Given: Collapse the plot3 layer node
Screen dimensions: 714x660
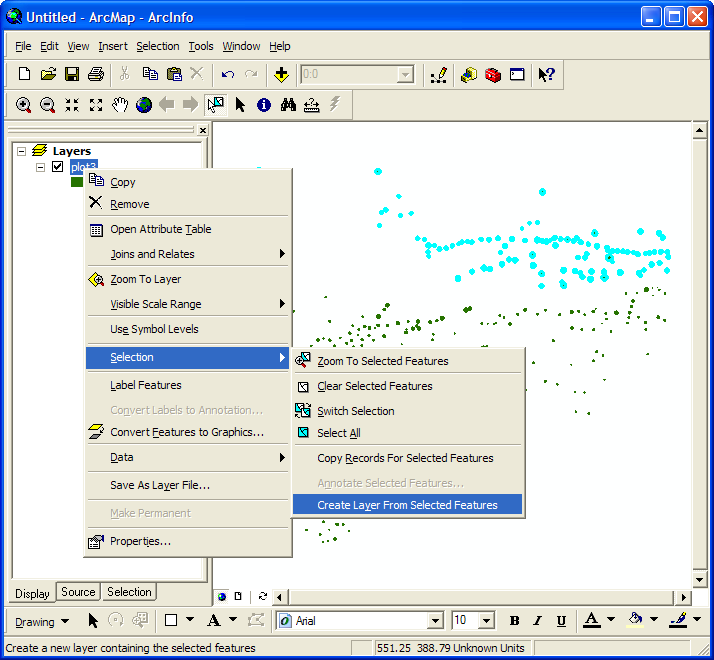Looking at the screenshot, I should [41, 168].
